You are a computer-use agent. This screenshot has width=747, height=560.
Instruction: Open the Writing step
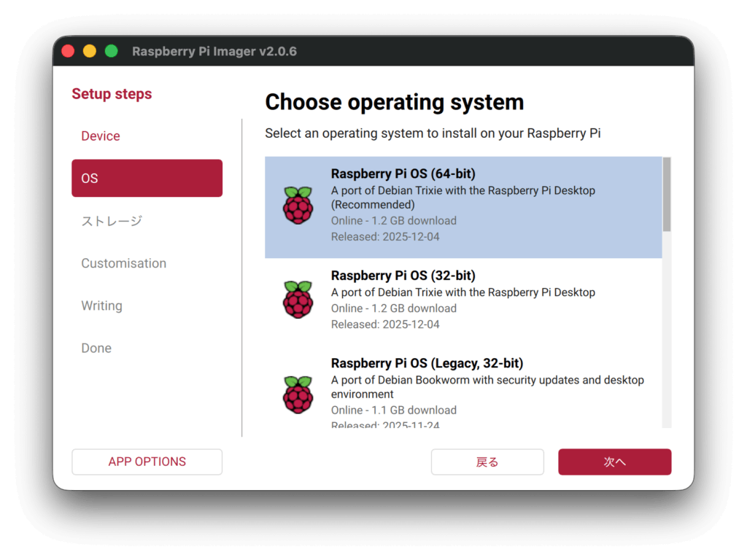(x=101, y=306)
